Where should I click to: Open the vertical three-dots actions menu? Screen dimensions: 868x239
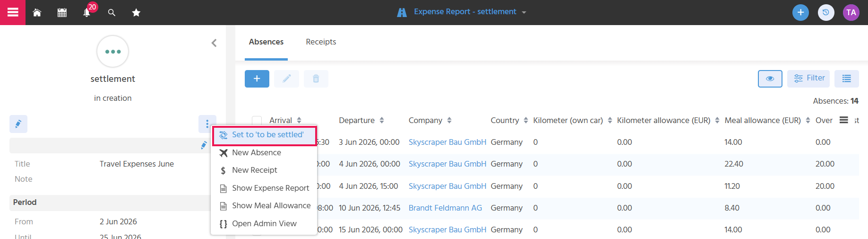pos(207,124)
